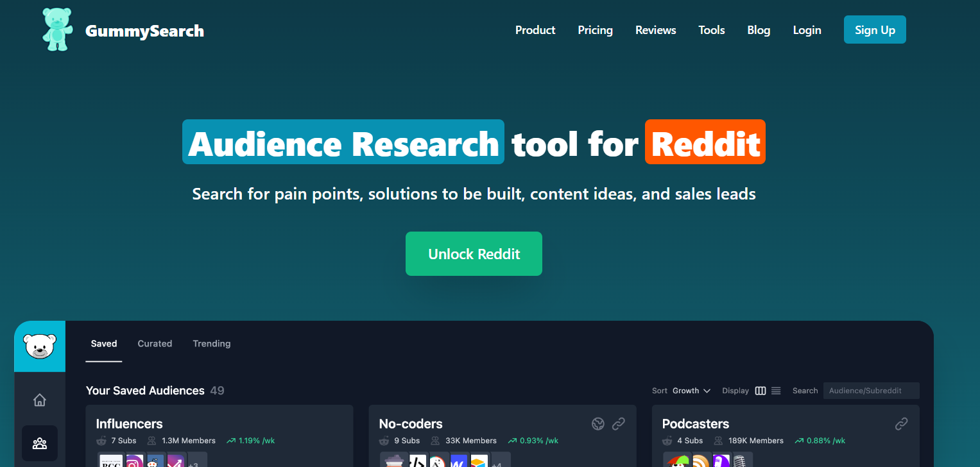980x467 pixels.
Task: Visit the Blog link
Action: [x=759, y=30]
